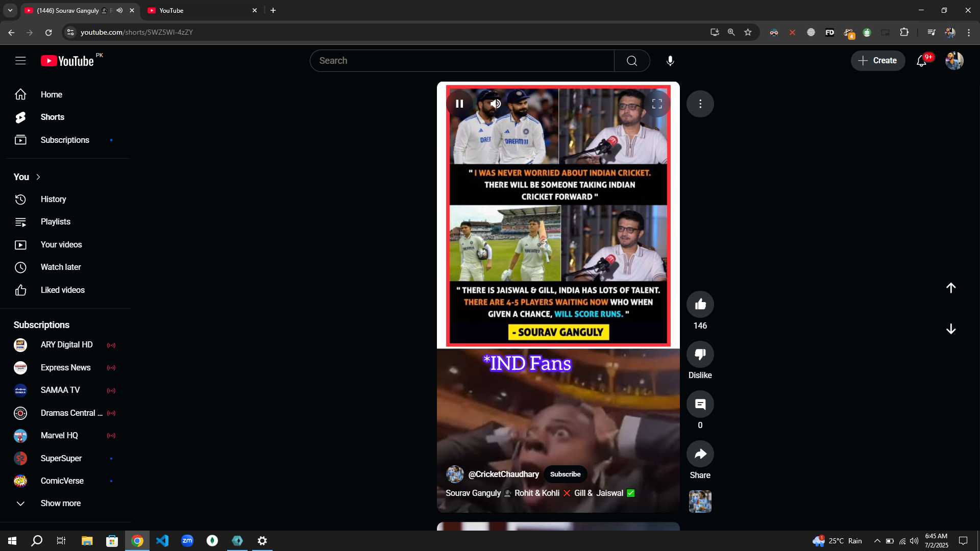Open Marvel HQ channel
Image resolution: width=980 pixels, height=551 pixels.
point(65,436)
